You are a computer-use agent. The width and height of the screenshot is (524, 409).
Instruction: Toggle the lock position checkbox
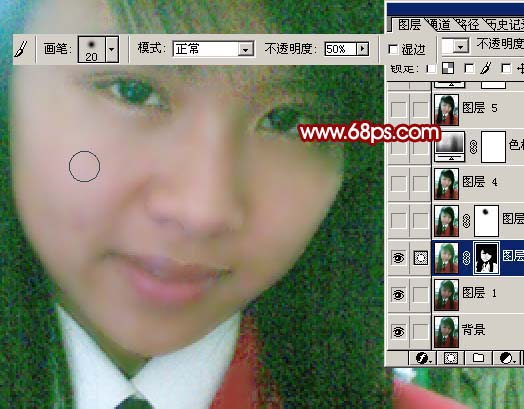coord(506,69)
